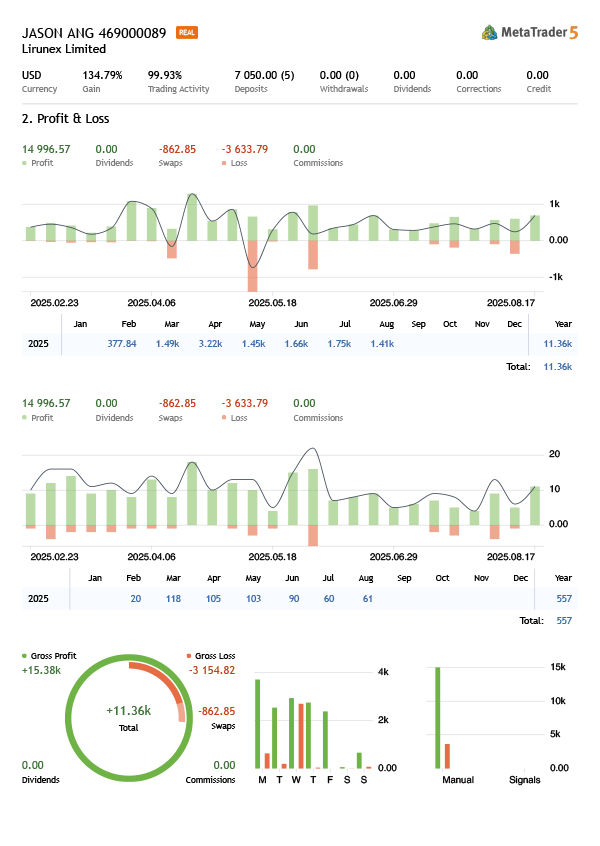Click the 134.79% Gain value

pyautogui.click(x=102, y=75)
